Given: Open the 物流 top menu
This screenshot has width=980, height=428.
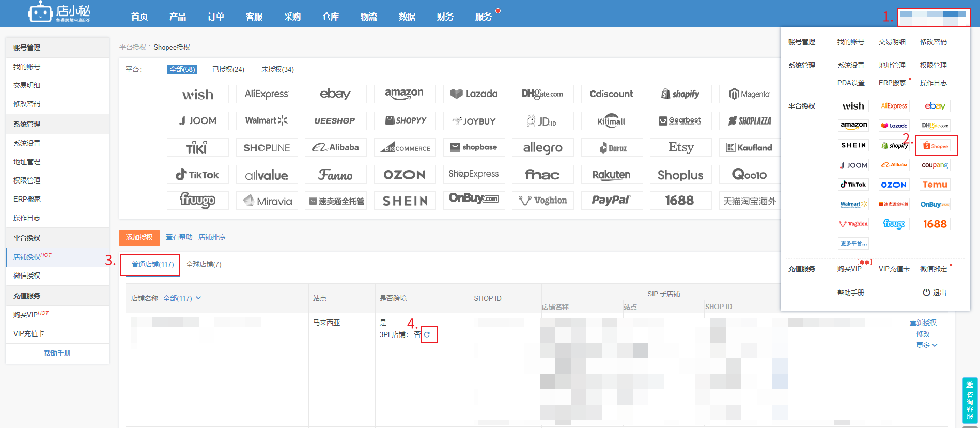Looking at the screenshot, I should click(x=369, y=17).
